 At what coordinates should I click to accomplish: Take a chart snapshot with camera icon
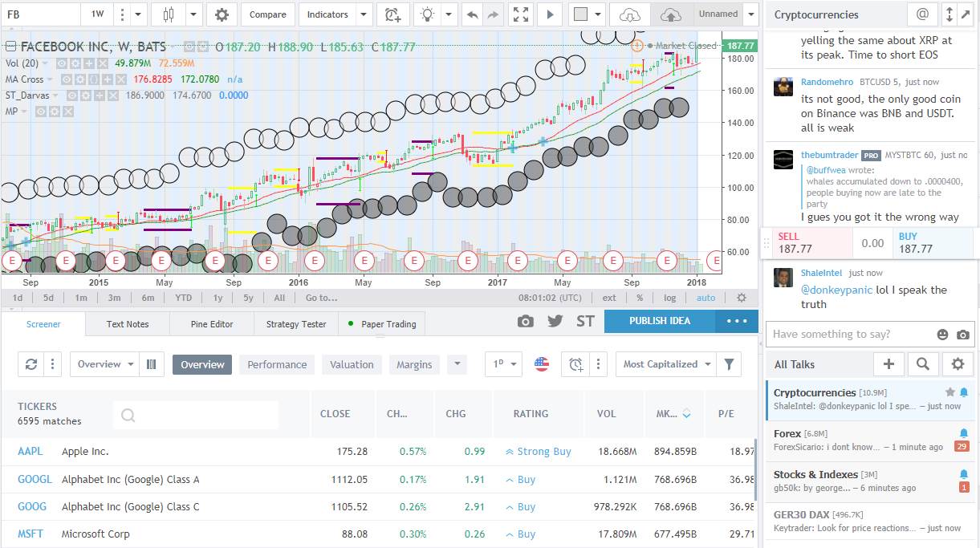[x=525, y=321]
